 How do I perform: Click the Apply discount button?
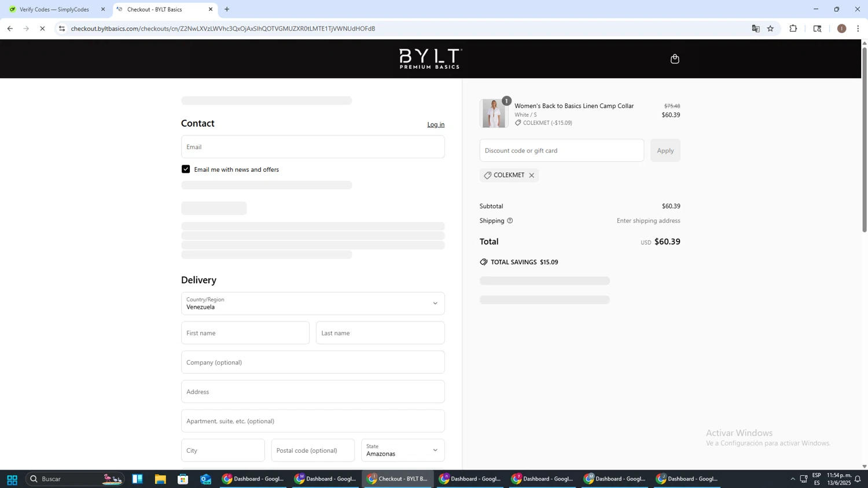665,150
